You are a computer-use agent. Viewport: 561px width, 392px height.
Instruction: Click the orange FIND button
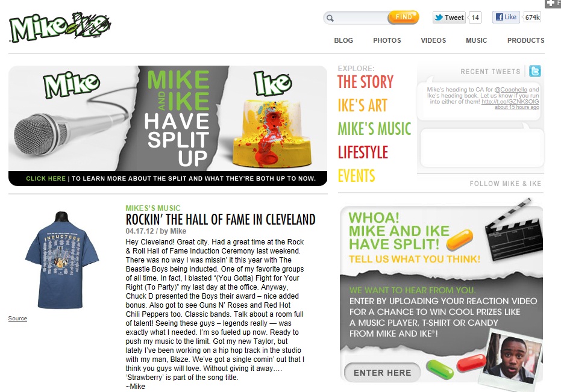tap(403, 17)
